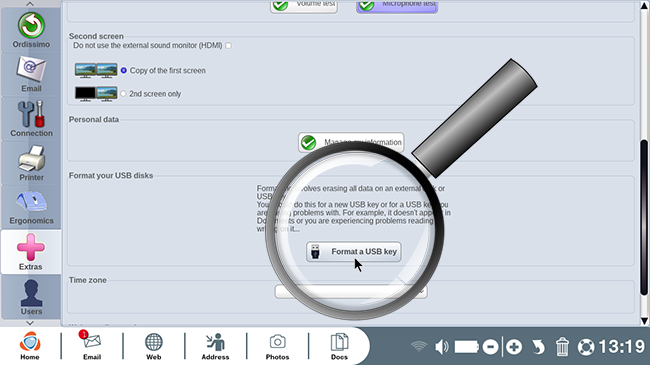Click the second-screen-only monitor thumbnail
The height and width of the screenshot is (365, 650).
click(96, 94)
